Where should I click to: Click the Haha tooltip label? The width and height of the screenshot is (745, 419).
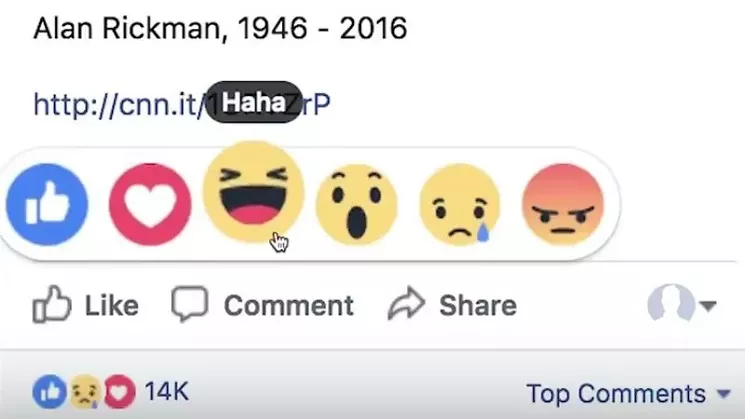tap(254, 102)
